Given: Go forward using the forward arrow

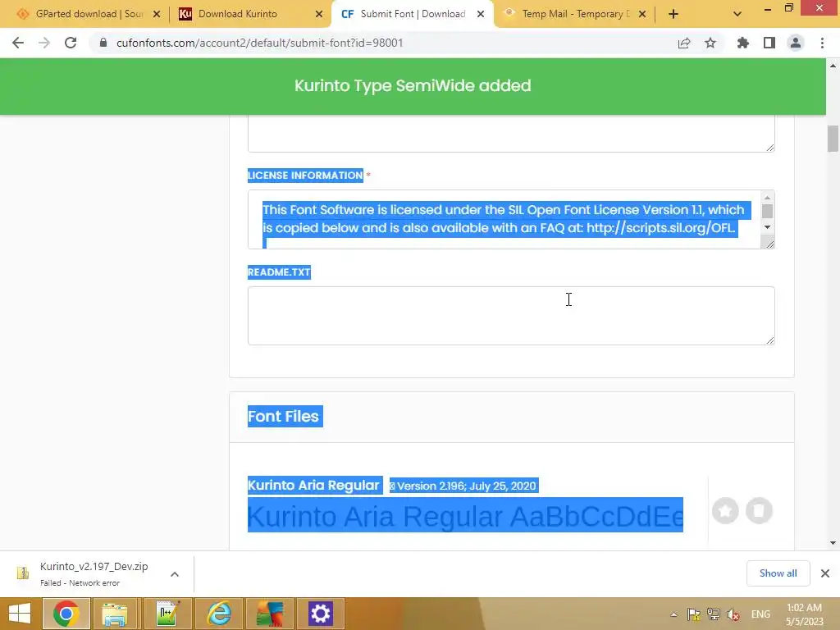Looking at the screenshot, I should [44, 43].
